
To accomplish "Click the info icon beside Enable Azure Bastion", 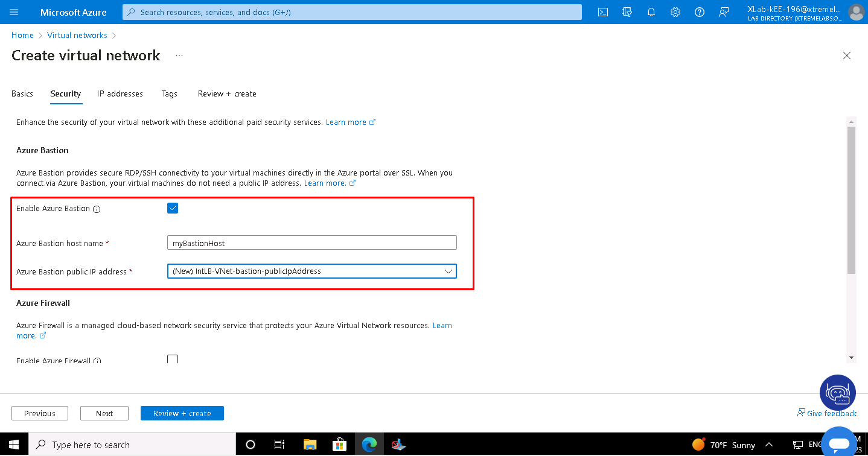I will (97, 208).
